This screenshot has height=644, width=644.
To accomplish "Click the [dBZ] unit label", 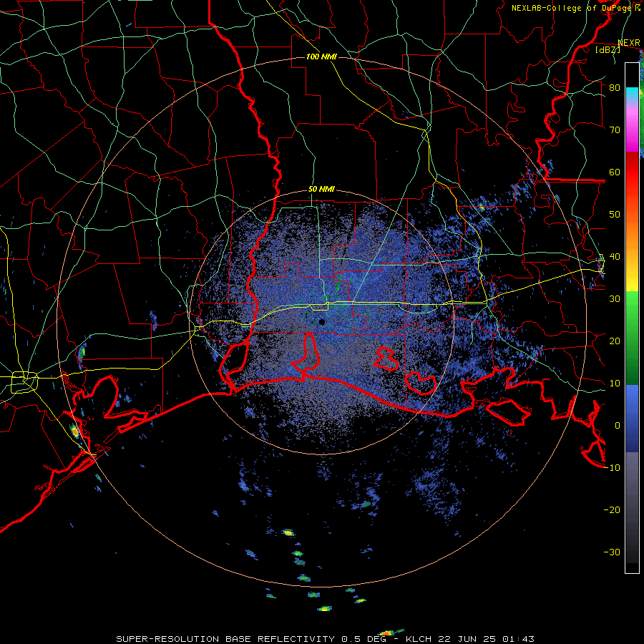I will (x=608, y=49).
